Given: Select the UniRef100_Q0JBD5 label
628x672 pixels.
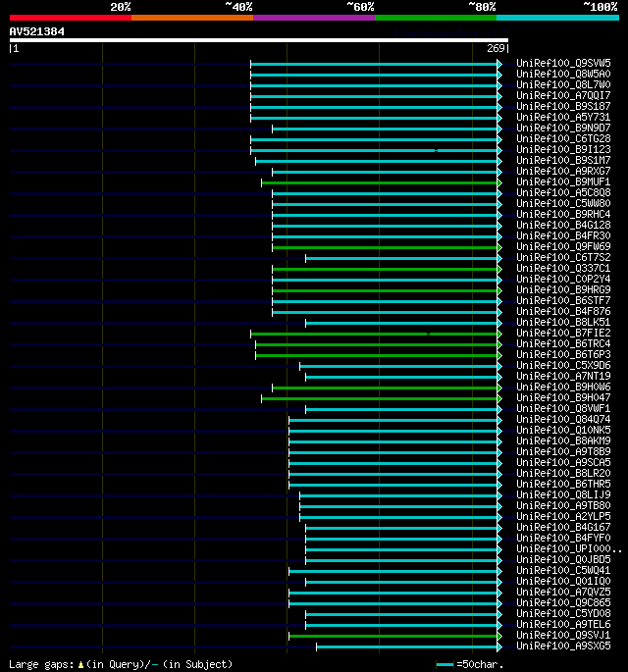Looking at the screenshot, I should pyautogui.click(x=563, y=559).
